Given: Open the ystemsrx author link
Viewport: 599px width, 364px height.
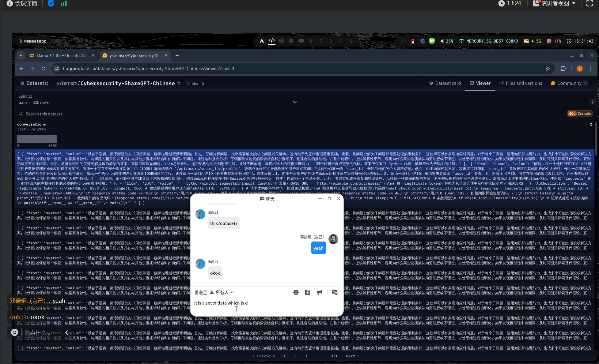Looking at the screenshot, I should [67, 83].
